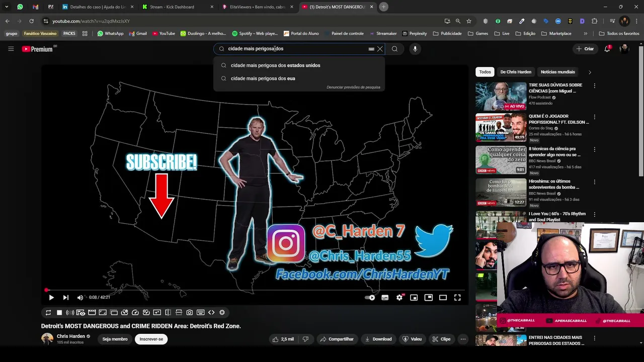Image resolution: width=644 pixels, height=362 pixels.
Task: Select suggestion 'cidade mais perigosa dos estados unidos'
Action: pos(299,65)
